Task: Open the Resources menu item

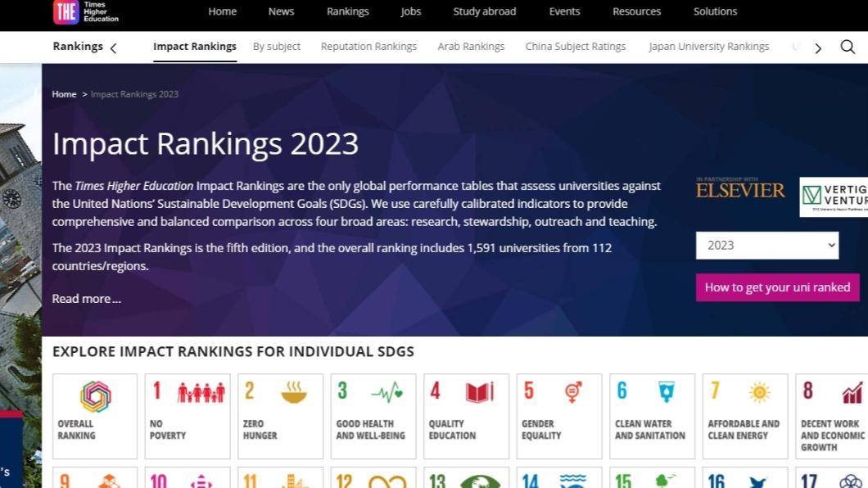Action: tap(636, 11)
